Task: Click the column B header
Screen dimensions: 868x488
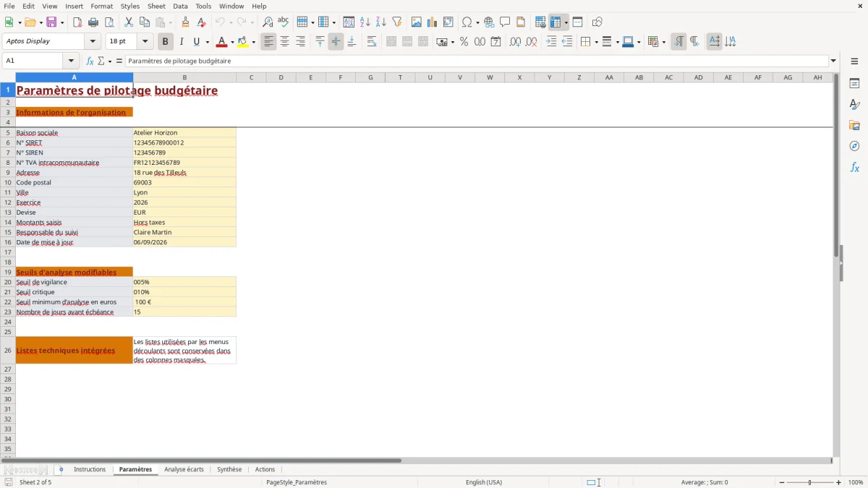Action: (x=184, y=77)
